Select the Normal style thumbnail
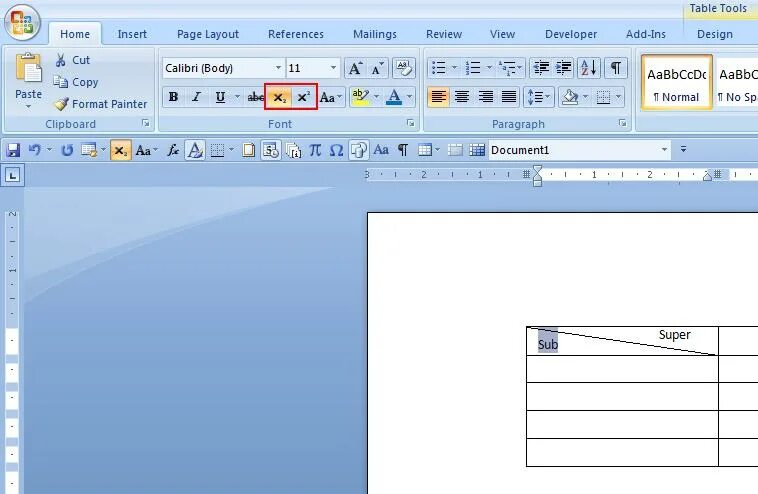Screen dimensions: 758x494 676,82
